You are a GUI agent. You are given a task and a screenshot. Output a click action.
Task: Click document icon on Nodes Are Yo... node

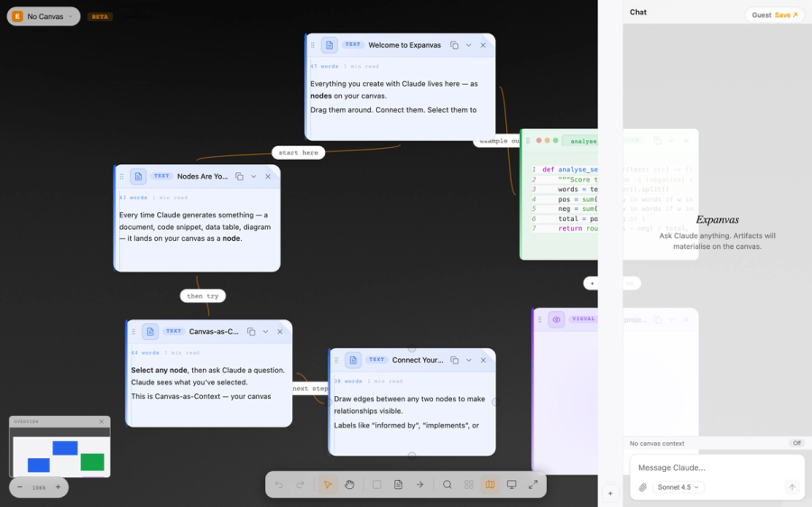(138, 177)
